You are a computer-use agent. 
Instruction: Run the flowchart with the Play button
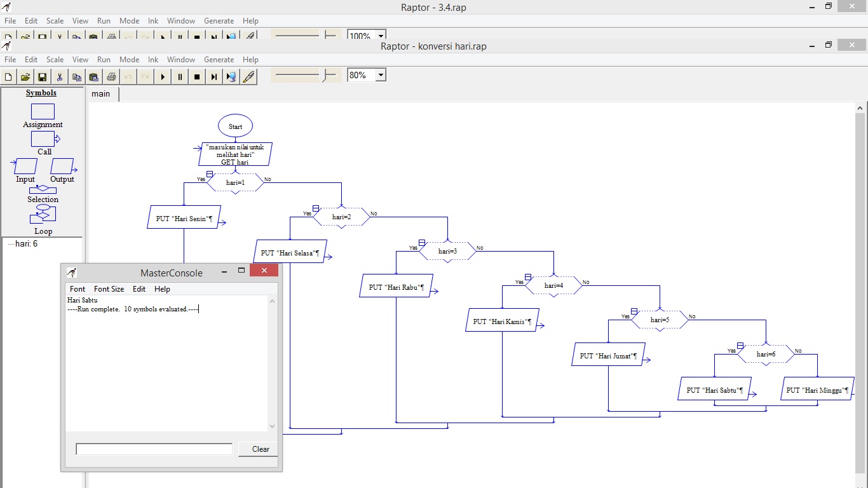click(163, 77)
